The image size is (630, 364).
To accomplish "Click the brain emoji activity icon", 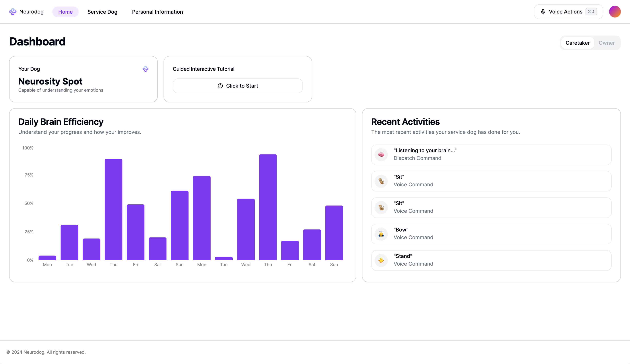I will (381, 155).
